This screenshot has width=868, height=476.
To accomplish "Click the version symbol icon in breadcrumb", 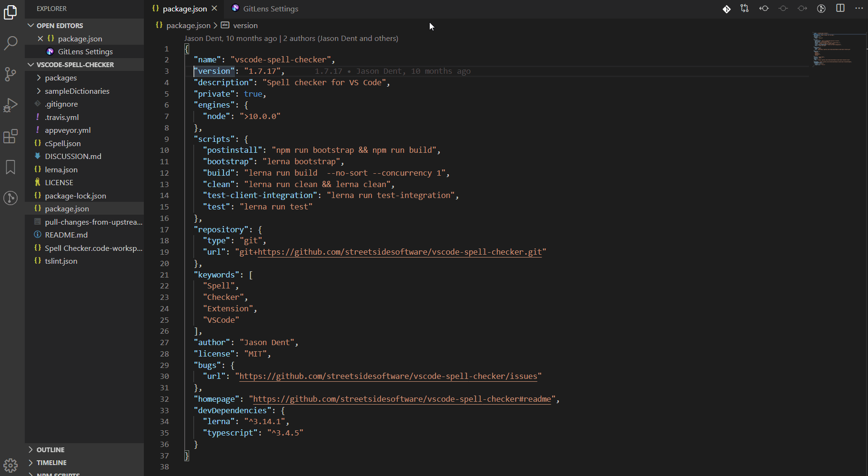I will tap(225, 25).
